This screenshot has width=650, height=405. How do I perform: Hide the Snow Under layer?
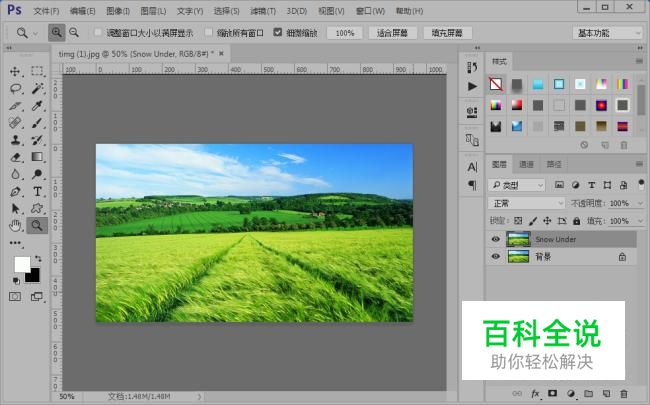coord(495,240)
